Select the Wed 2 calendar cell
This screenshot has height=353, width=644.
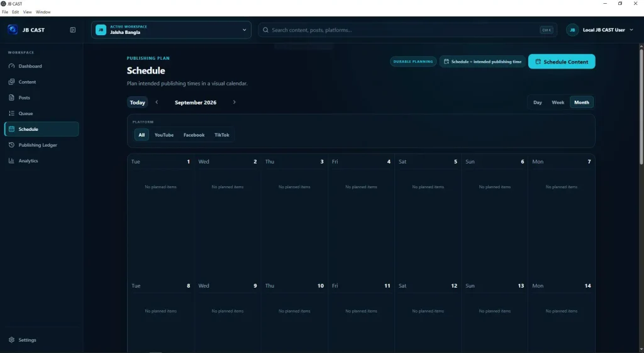click(228, 215)
